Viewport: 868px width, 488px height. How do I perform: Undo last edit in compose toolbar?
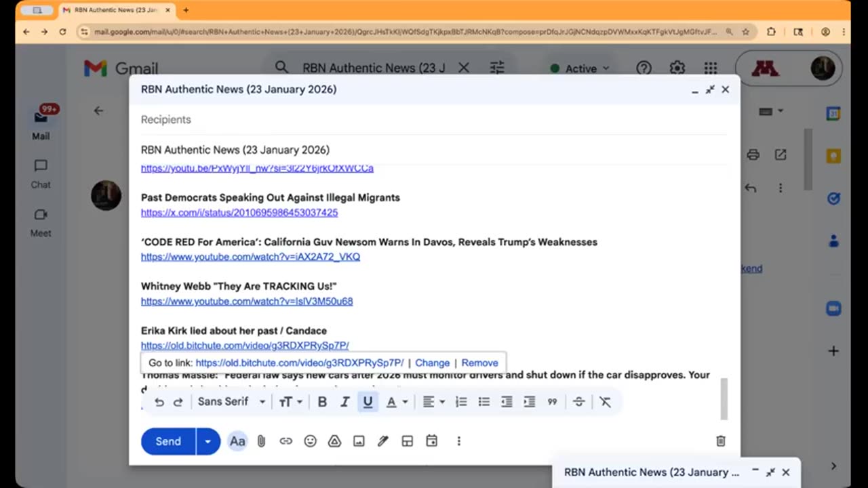coord(159,402)
